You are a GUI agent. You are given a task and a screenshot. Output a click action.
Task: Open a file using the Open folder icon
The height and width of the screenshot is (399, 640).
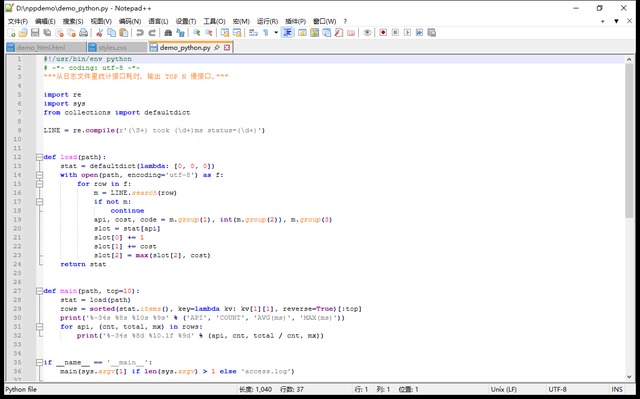click(x=23, y=33)
